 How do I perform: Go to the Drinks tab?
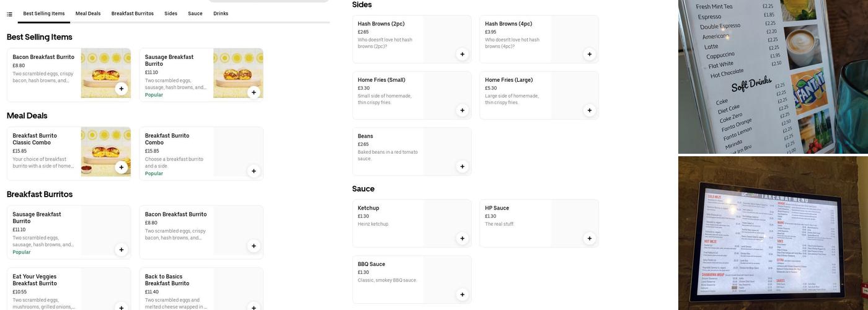pyautogui.click(x=221, y=14)
